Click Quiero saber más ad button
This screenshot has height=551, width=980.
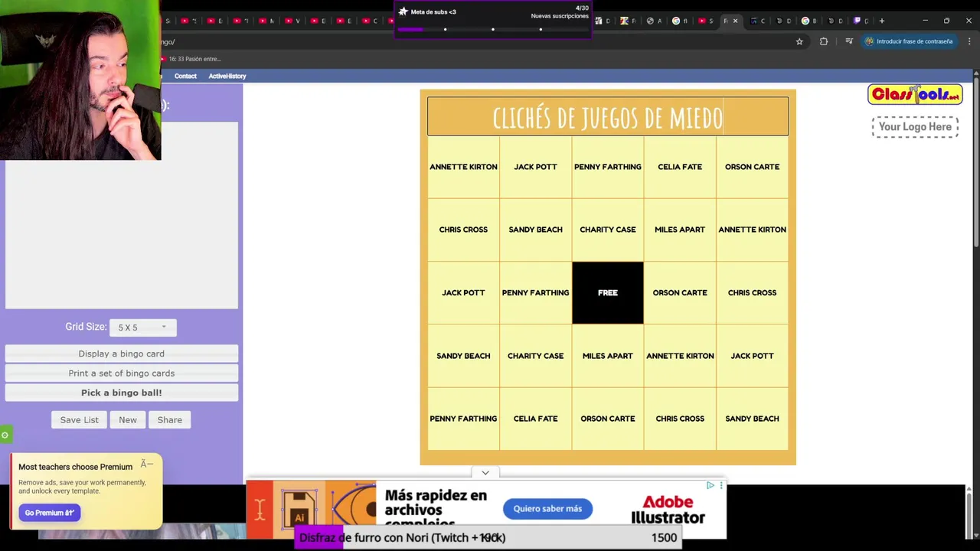[547, 508]
